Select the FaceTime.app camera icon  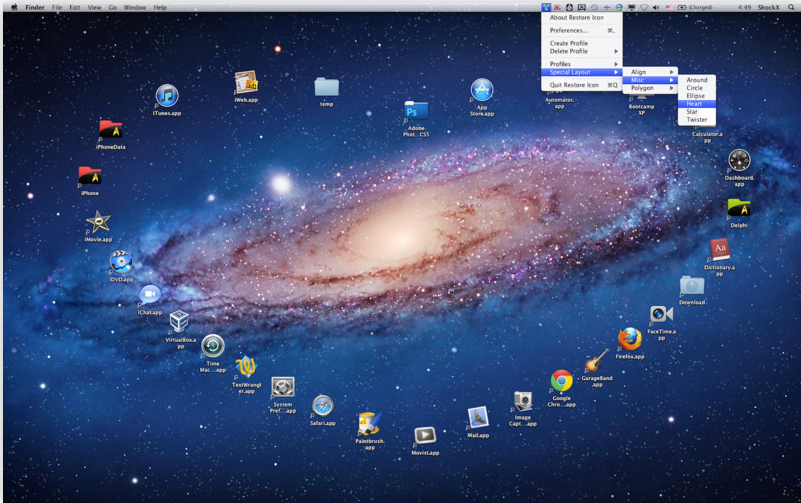[661, 314]
